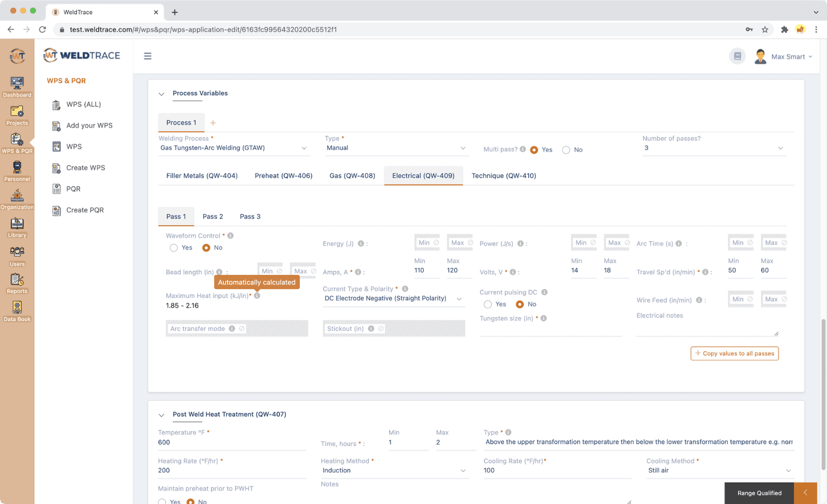Screen dimensions: 827x504
Task: Click Copy values to all passes button
Action: (734, 353)
